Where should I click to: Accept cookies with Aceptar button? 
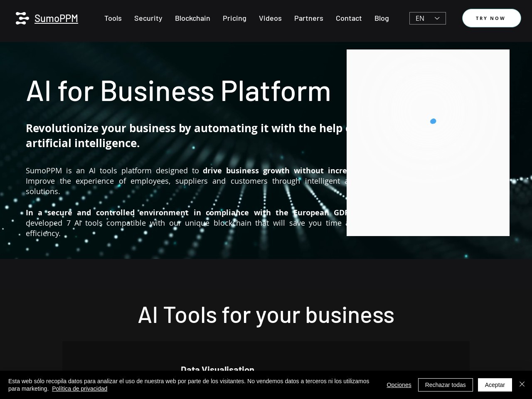point(495,385)
